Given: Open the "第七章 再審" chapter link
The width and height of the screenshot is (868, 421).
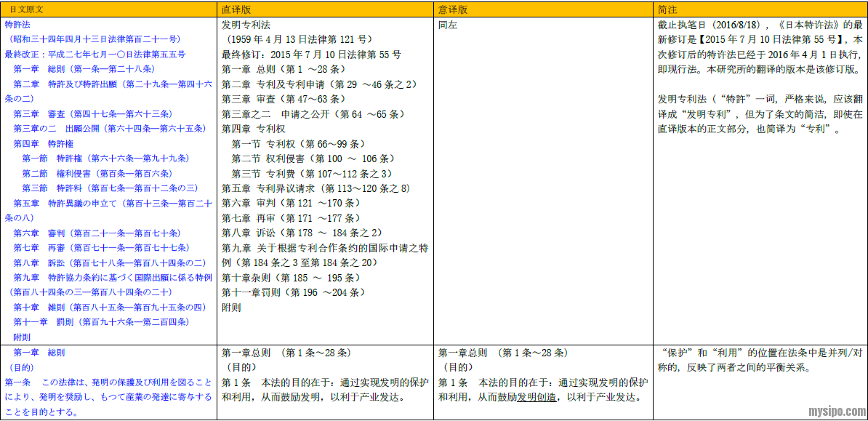Looking at the screenshot, I should [x=100, y=247].
